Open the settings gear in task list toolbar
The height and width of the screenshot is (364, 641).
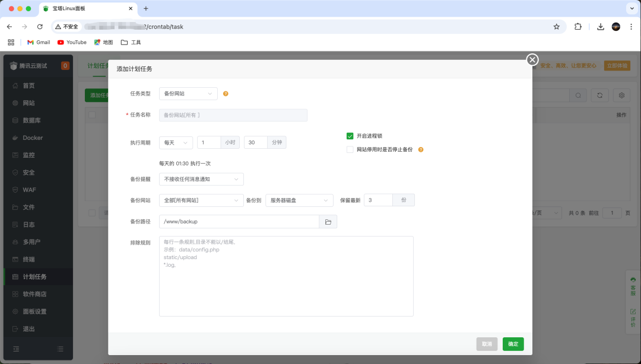(x=621, y=95)
